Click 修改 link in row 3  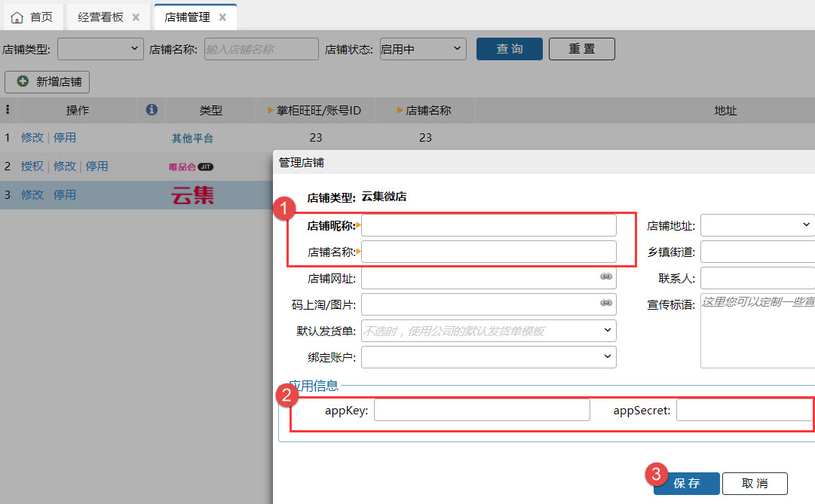pyautogui.click(x=32, y=195)
